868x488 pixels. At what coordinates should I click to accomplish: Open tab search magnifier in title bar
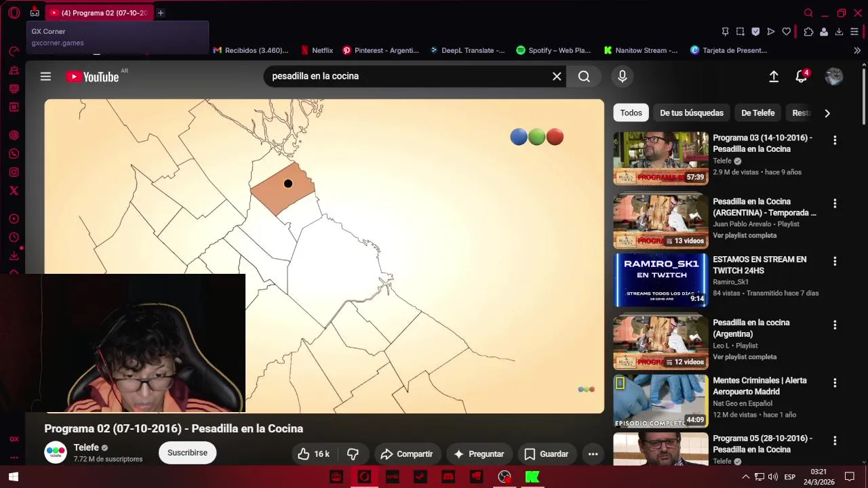(x=808, y=13)
